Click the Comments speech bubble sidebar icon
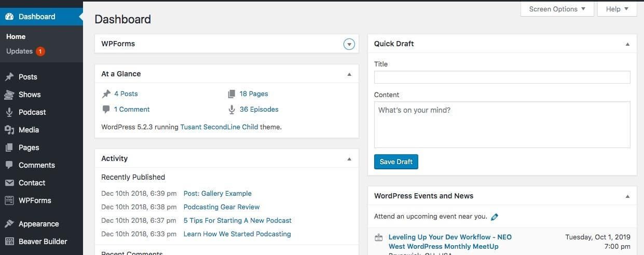This screenshot has height=255, width=644. (x=9, y=165)
